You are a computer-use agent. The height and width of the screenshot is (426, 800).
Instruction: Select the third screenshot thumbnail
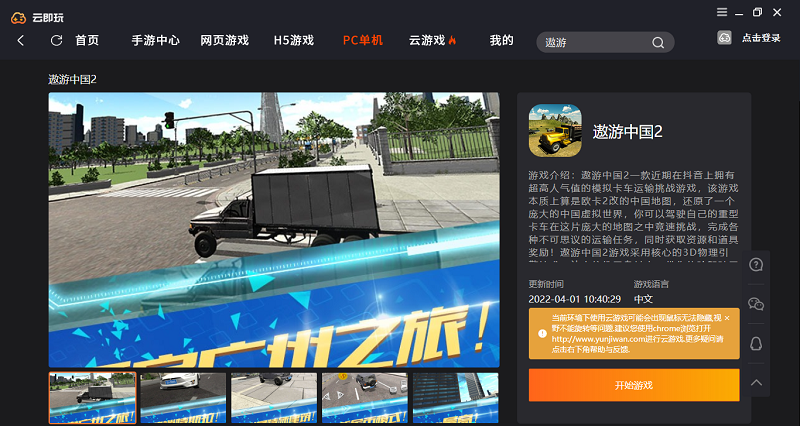(x=274, y=398)
